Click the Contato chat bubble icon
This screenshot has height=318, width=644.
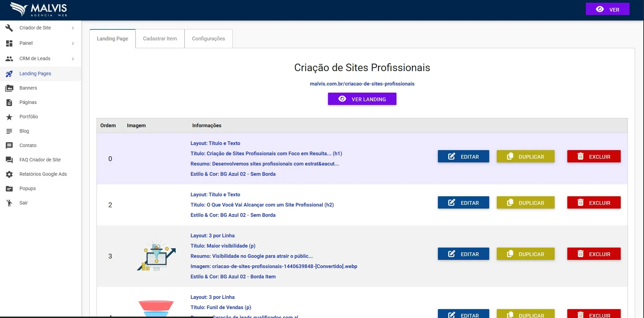point(9,145)
